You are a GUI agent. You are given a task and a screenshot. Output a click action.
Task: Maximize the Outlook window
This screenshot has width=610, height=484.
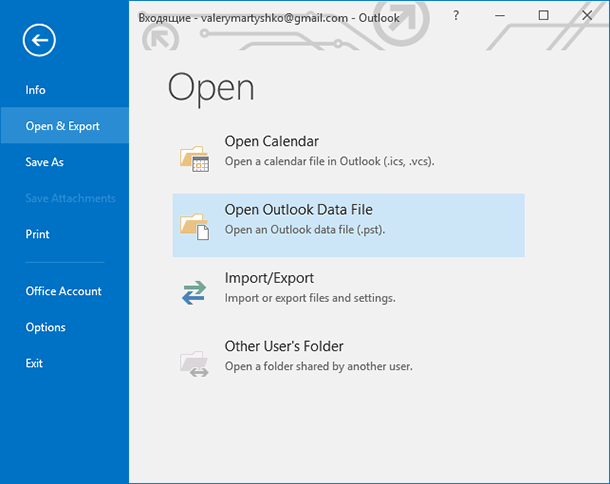pyautogui.click(x=543, y=16)
